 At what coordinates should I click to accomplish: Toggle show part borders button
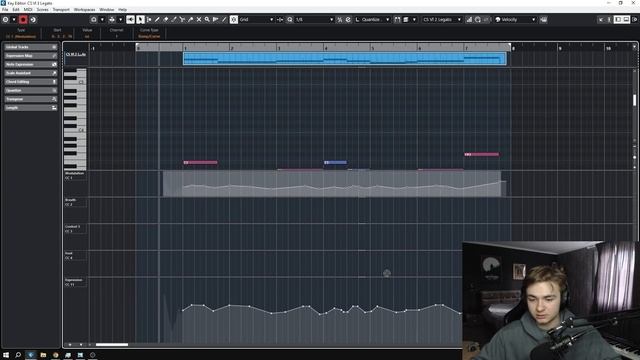(397, 20)
